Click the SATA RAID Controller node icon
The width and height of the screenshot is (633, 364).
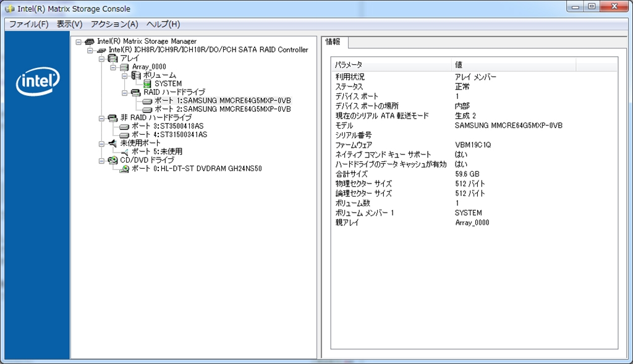point(101,50)
